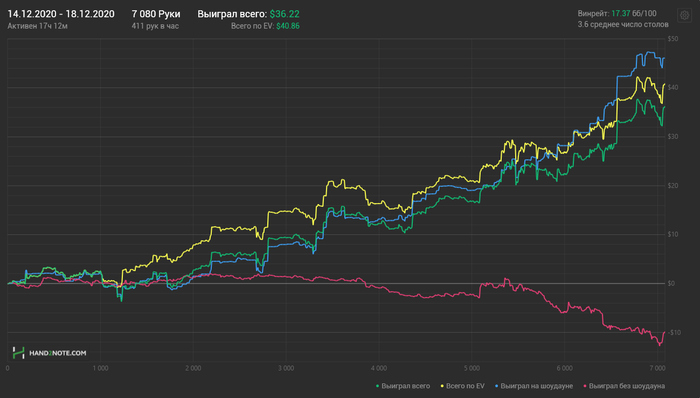Click the '3 000' x-axis label

[286, 368]
